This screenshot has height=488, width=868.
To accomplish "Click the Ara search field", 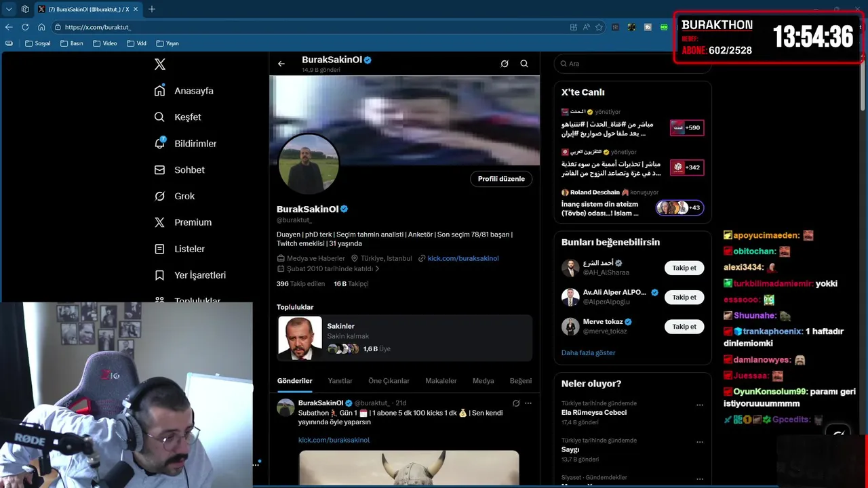I will 632,64.
